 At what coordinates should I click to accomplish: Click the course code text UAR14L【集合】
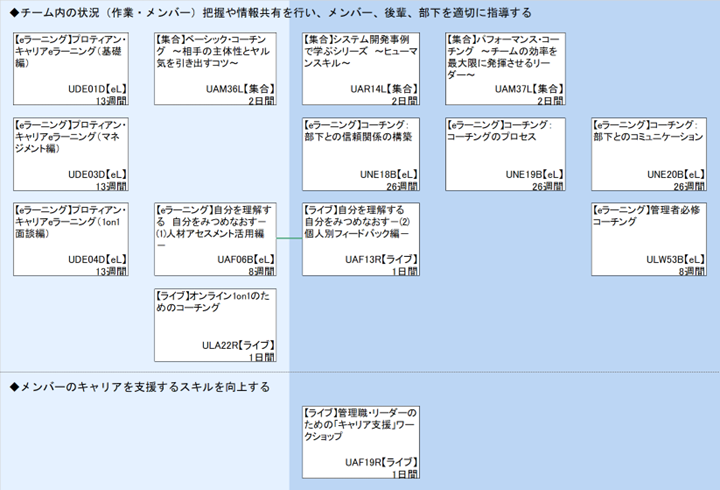pos(384,89)
